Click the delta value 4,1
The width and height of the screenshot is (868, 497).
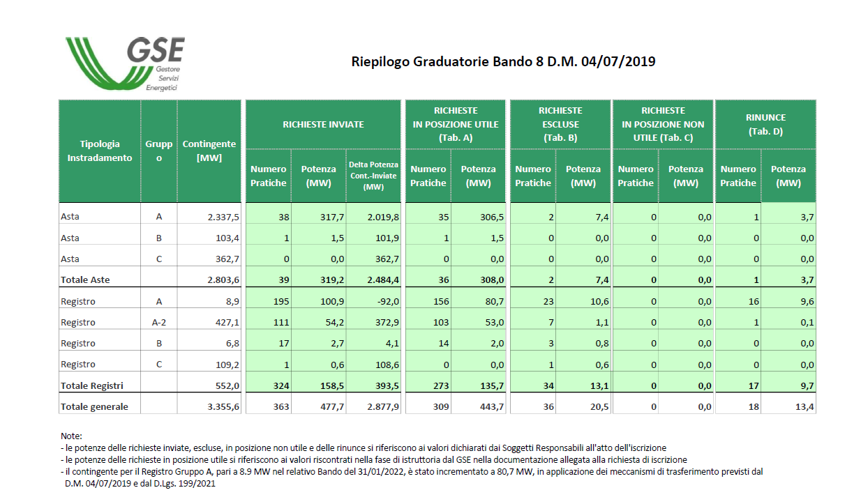coord(391,343)
